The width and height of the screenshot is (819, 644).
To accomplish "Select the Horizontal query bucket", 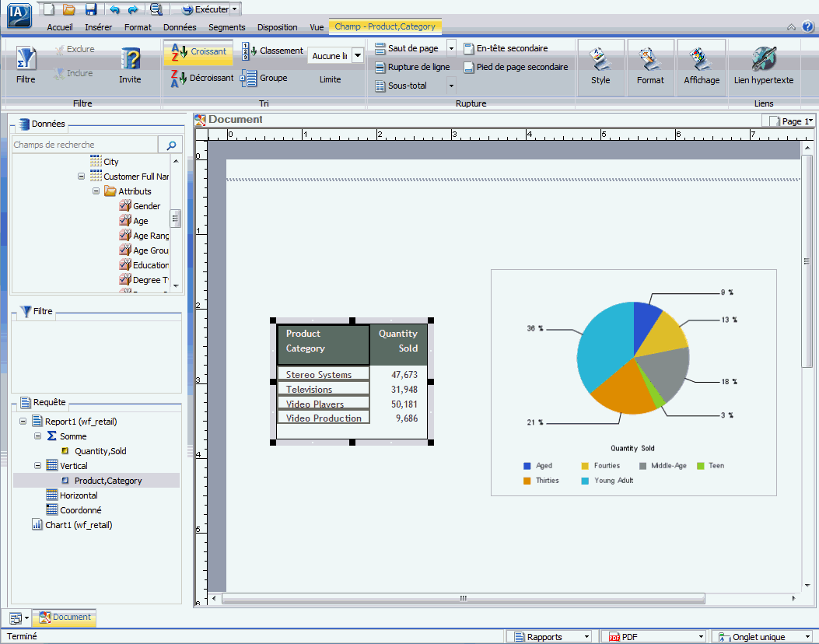I will pyautogui.click(x=72, y=495).
